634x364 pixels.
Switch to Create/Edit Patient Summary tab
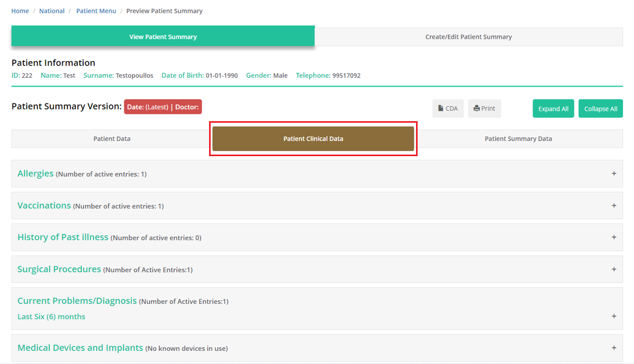point(468,37)
